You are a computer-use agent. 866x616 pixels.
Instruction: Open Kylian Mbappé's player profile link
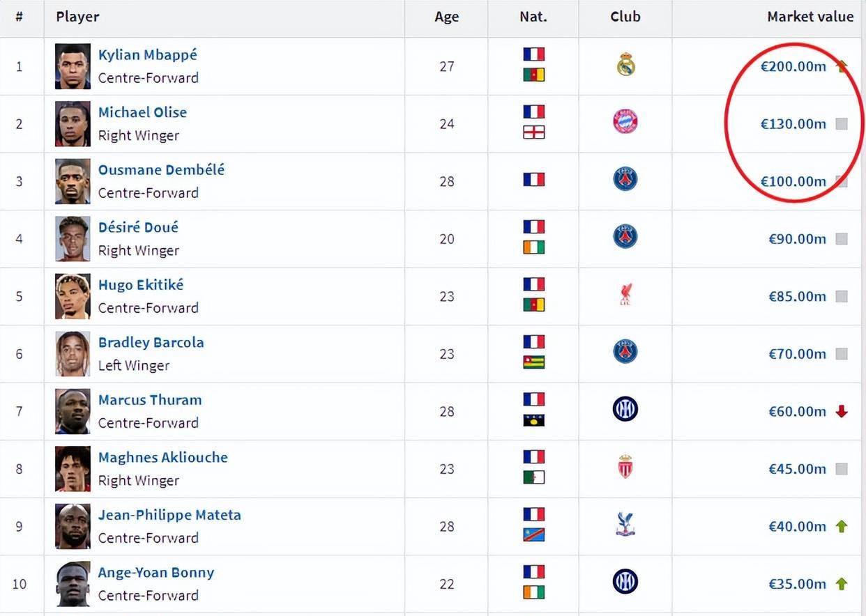point(147,54)
